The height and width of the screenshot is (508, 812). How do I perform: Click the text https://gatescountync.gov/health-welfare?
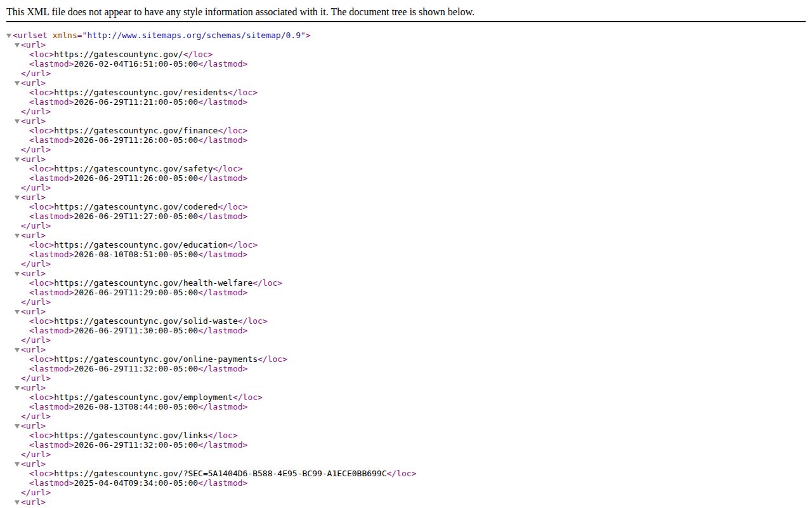pyautogui.click(x=153, y=283)
